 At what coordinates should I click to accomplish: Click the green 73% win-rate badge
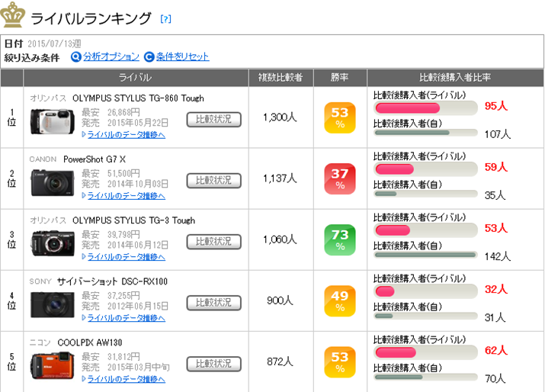click(340, 239)
